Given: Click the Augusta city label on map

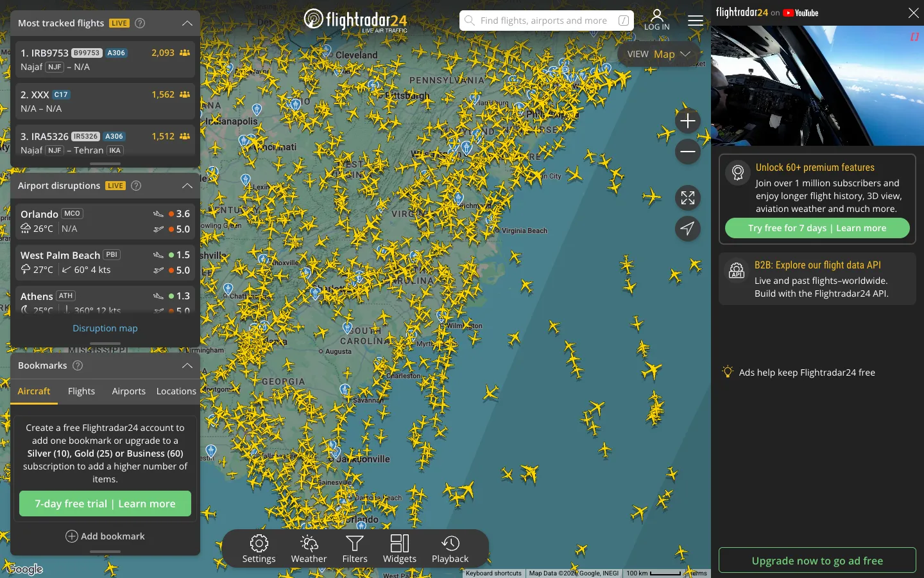Looking at the screenshot, I should tap(338, 351).
